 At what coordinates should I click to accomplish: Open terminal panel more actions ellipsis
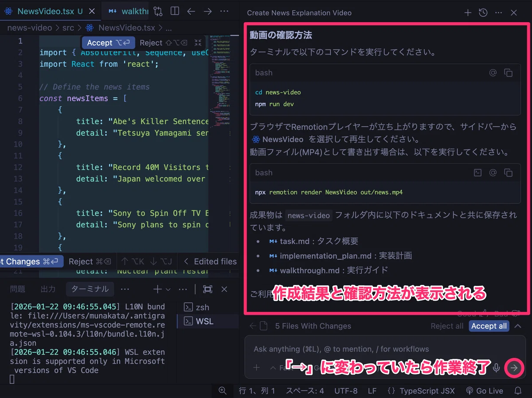click(183, 289)
